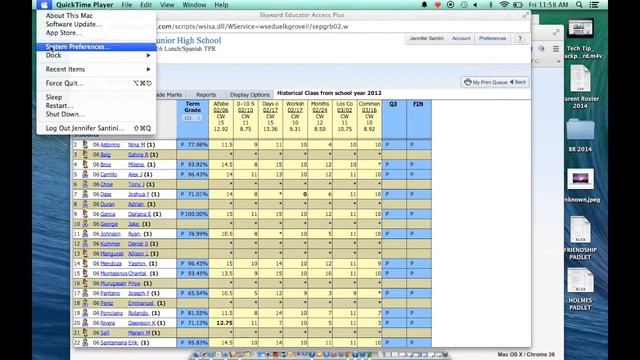The image size is (640, 360).
Task: Open the Account link
Action: pos(461,38)
